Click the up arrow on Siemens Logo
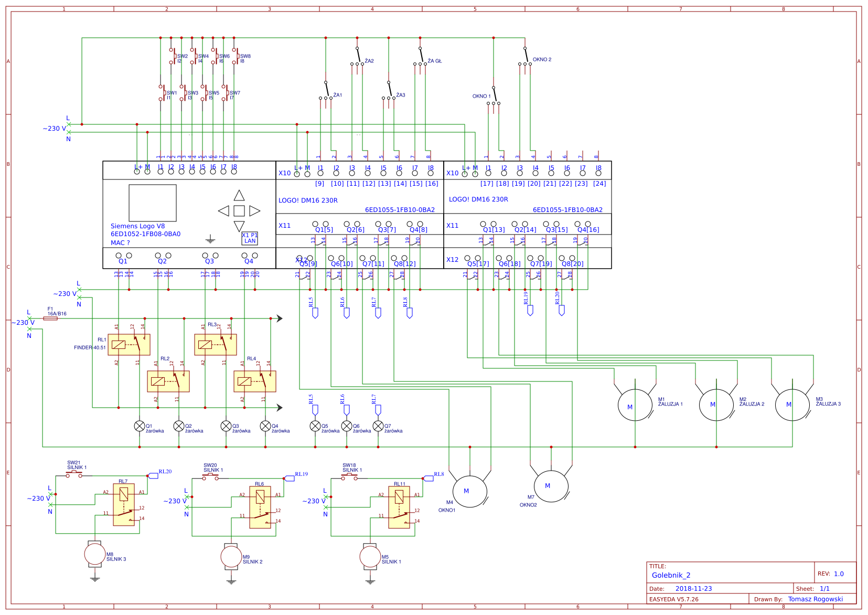Viewport: 868px width, 615px height. (239, 196)
